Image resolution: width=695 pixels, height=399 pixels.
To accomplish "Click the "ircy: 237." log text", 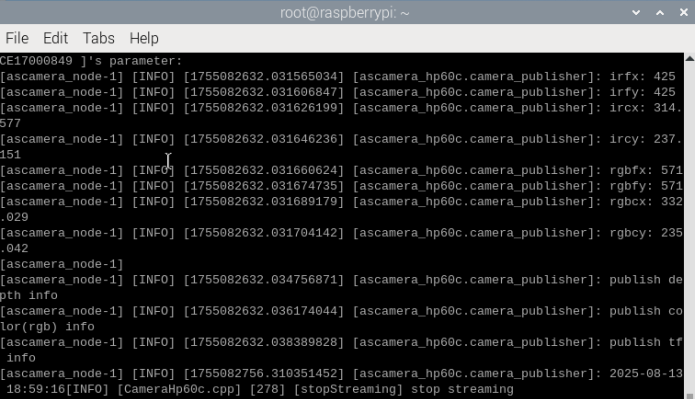I will [x=646, y=139].
